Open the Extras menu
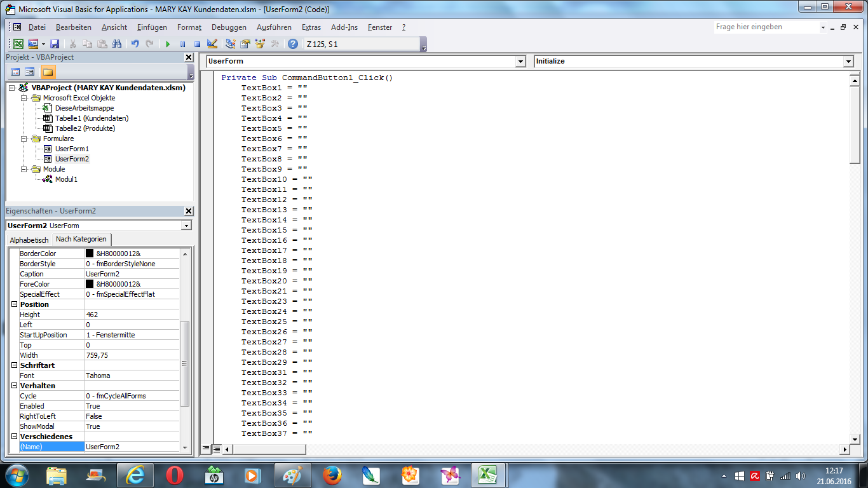 [311, 27]
